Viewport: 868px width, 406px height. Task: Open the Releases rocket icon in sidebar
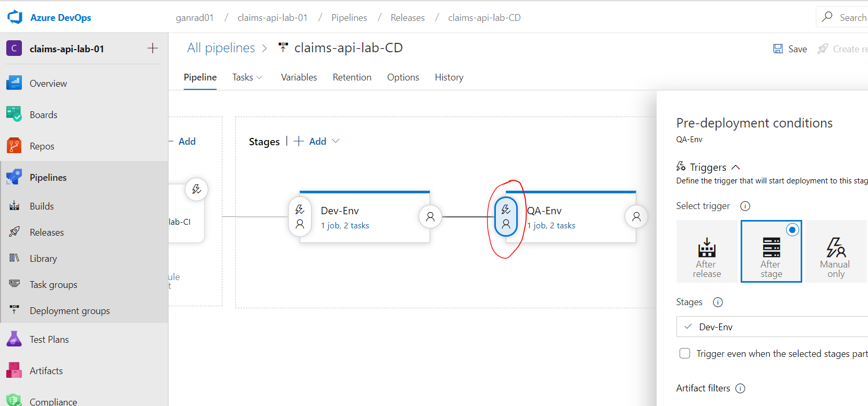[15, 232]
